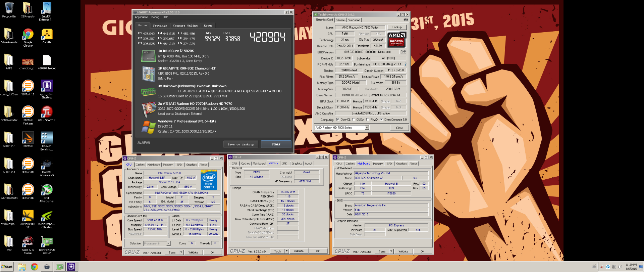Select the 420904.hwbot file icon
This screenshot has width=644, height=272.
(47, 62)
